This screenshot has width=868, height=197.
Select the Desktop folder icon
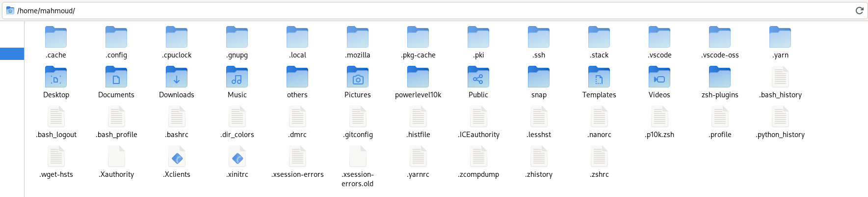coord(56,78)
